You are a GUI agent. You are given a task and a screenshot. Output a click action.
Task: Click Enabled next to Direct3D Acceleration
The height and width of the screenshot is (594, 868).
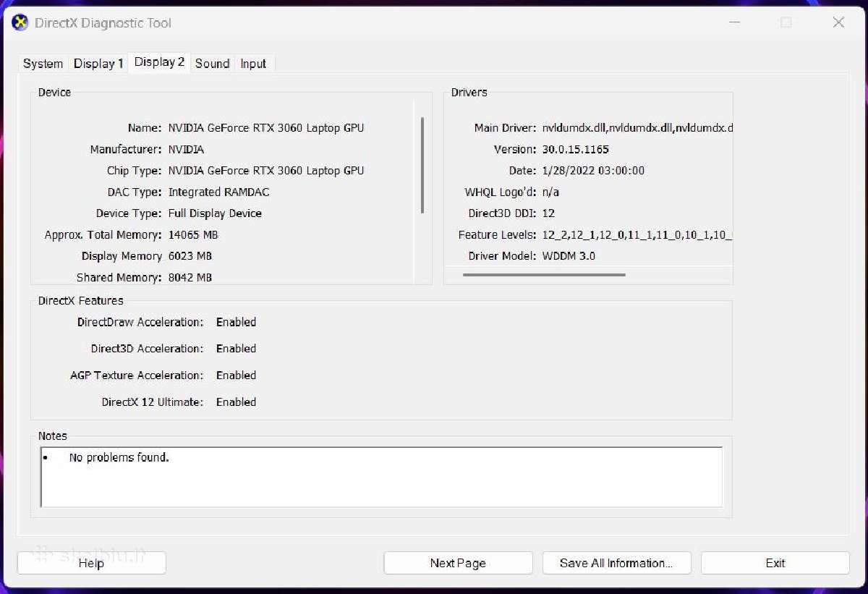tap(236, 349)
